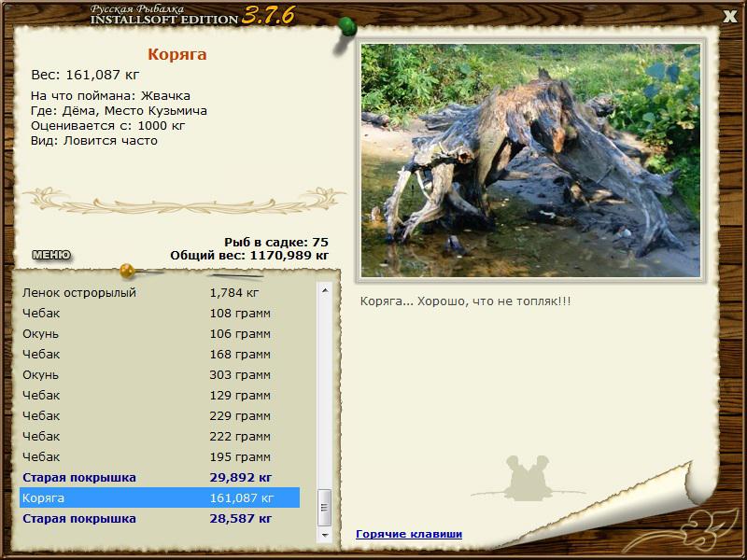Click the driftwood snag photo
This screenshot has width=747, height=560.
(530, 161)
